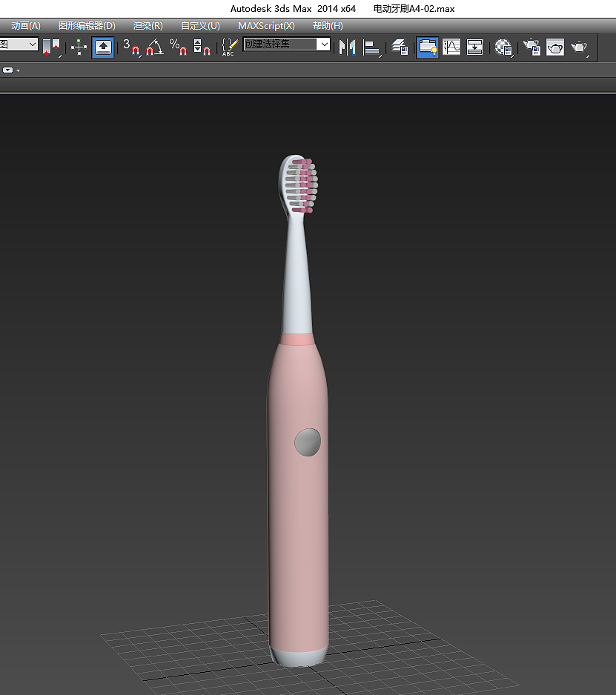Image resolution: width=616 pixels, height=695 pixels.
Task: Open the Manage Layers icon
Action: point(400,47)
